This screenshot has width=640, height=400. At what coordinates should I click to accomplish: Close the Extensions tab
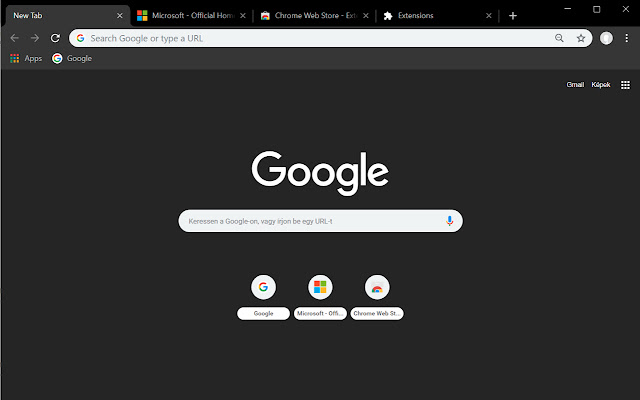point(489,16)
